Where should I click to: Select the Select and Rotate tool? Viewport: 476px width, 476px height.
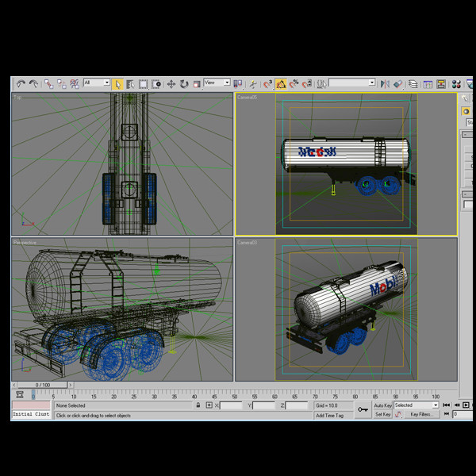[x=184, y=84]
